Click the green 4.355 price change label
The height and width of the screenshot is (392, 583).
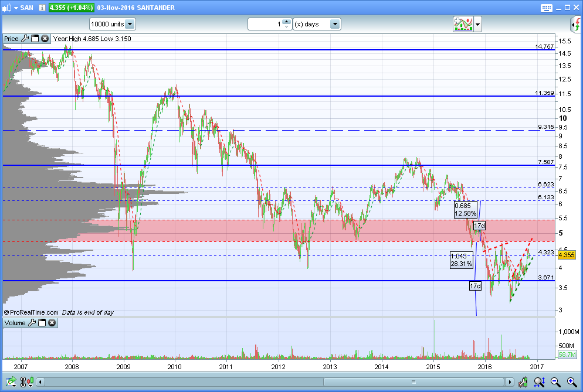71,8
